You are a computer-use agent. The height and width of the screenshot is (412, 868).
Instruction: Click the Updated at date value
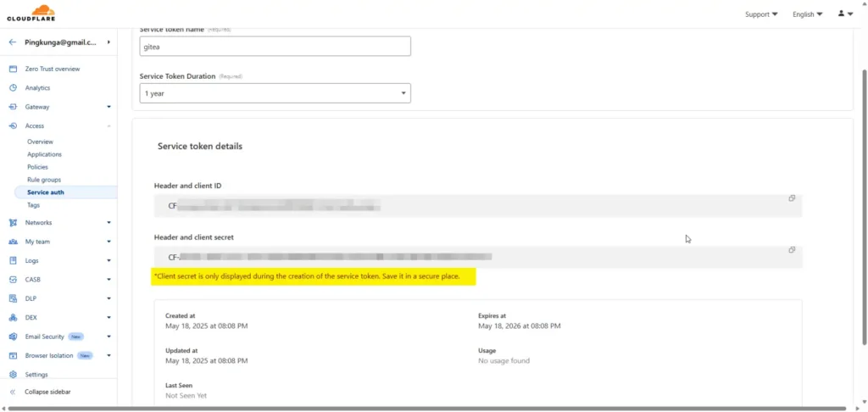coord(207,361)
